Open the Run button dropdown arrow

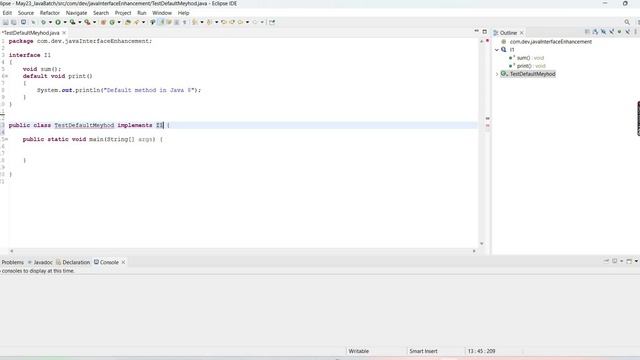pos(65,22)
